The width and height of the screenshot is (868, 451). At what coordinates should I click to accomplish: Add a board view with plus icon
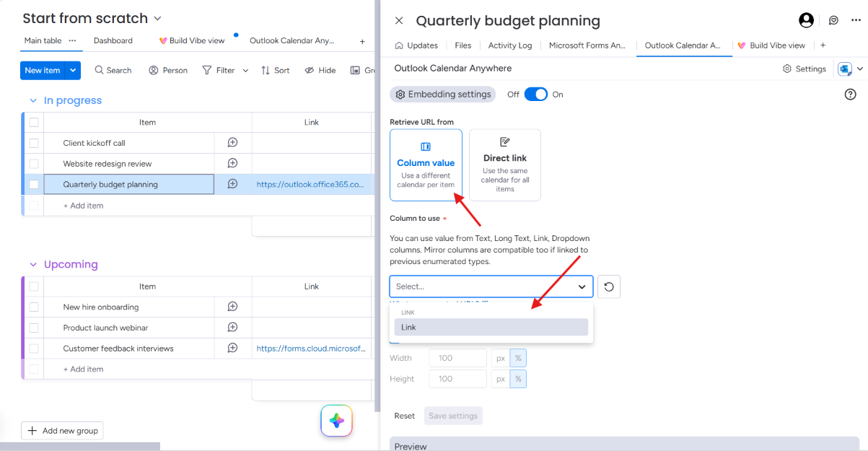tap(362, 42)
